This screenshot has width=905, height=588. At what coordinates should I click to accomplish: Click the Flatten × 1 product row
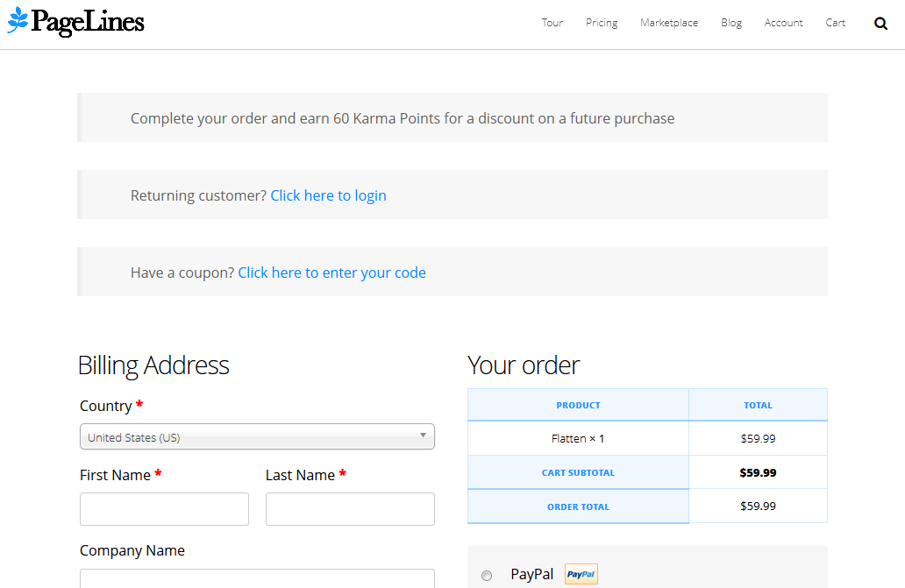[x=578, y=438]
